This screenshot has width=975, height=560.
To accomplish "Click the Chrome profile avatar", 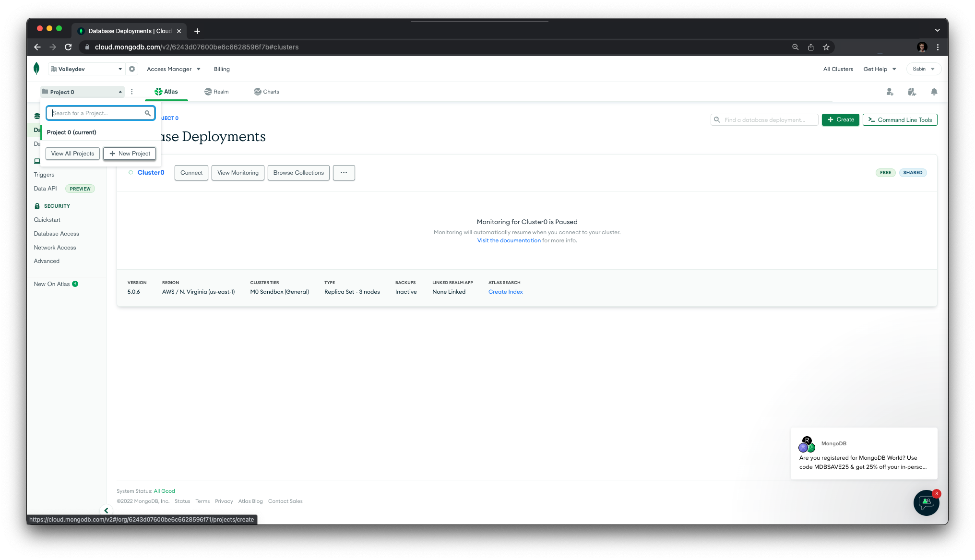I will [922, 47].
